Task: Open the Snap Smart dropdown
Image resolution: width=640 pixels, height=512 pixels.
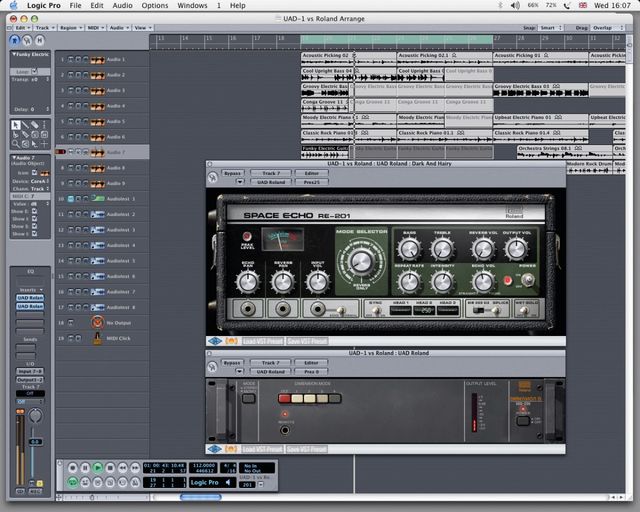Action: coord(551,28)
